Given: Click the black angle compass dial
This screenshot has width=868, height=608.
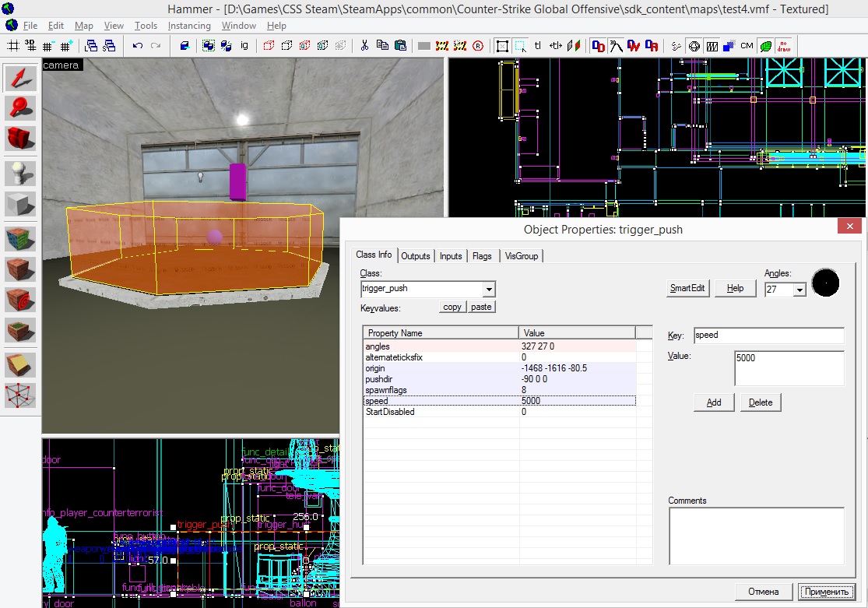Looking at the screenshot, I should pos(825,283).
